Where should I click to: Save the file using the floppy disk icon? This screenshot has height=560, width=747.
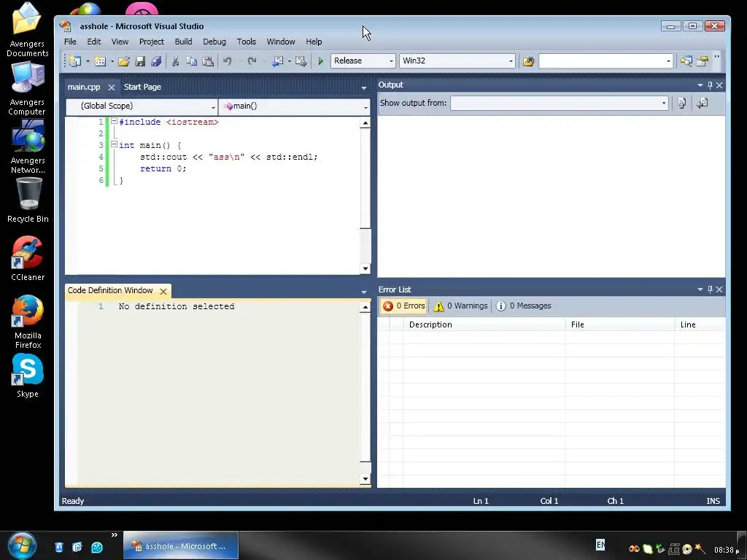pyautogui.click(x=140, y=61)
